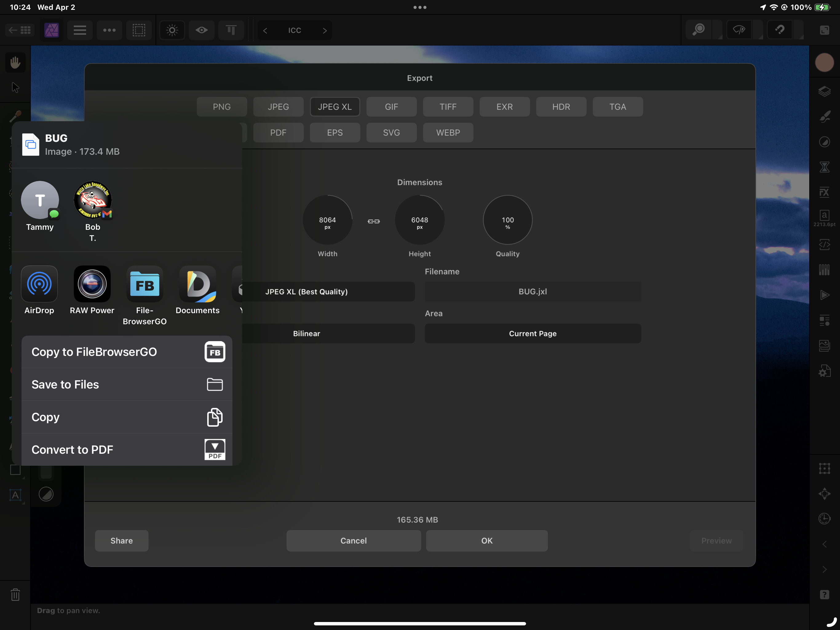840x630 pixels.
Task: Select the JPEG XL export format
Action: coord(335,107)
